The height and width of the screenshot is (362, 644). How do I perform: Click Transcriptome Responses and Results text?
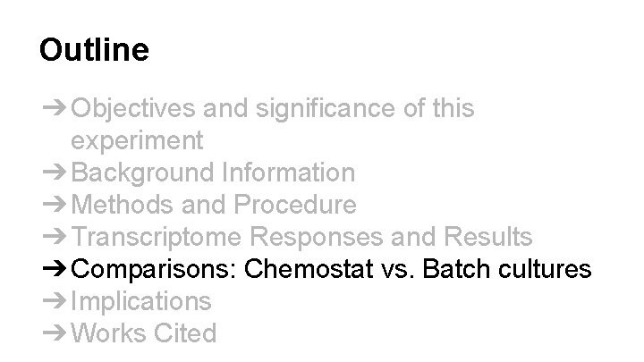(x=301, y=237)
